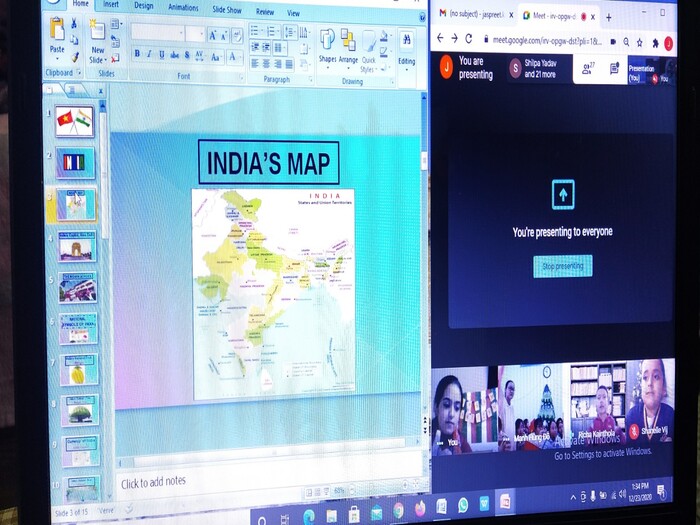This screenshot has height=525, width=700.
Task: Select slide 4 thumbnail in panel
Action: pyautogui.click(x=77, y=246)
